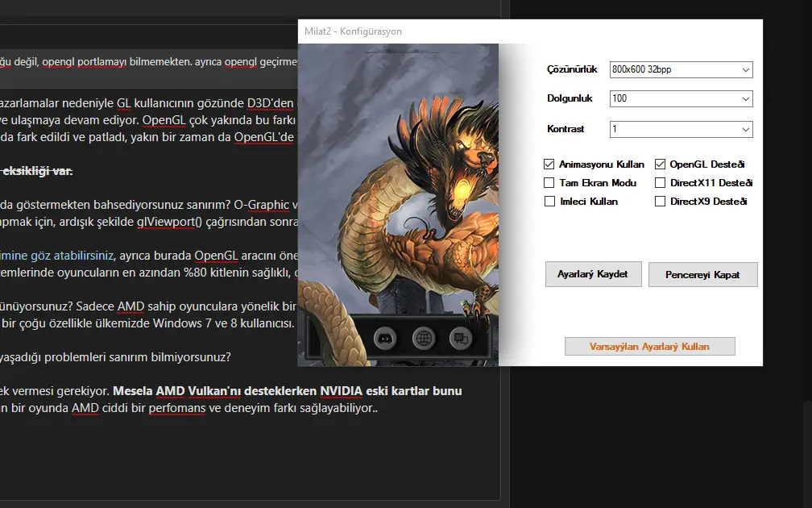Expand the Dolgunluk dropdown

pos(681,98)
